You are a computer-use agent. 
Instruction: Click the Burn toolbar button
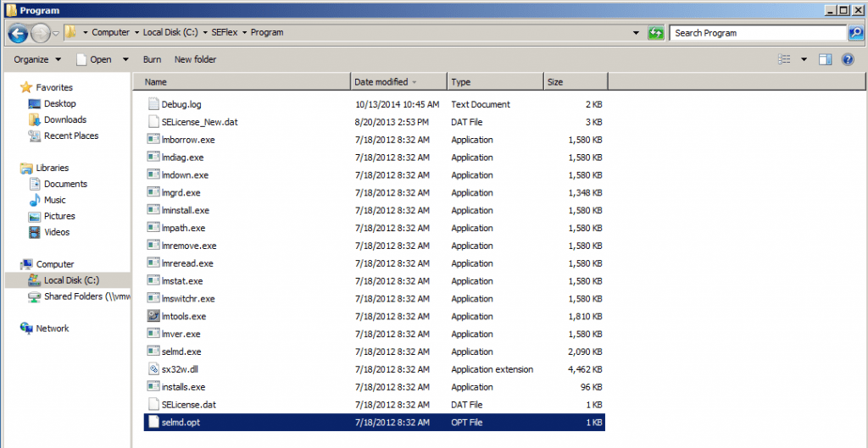point(152,59)
